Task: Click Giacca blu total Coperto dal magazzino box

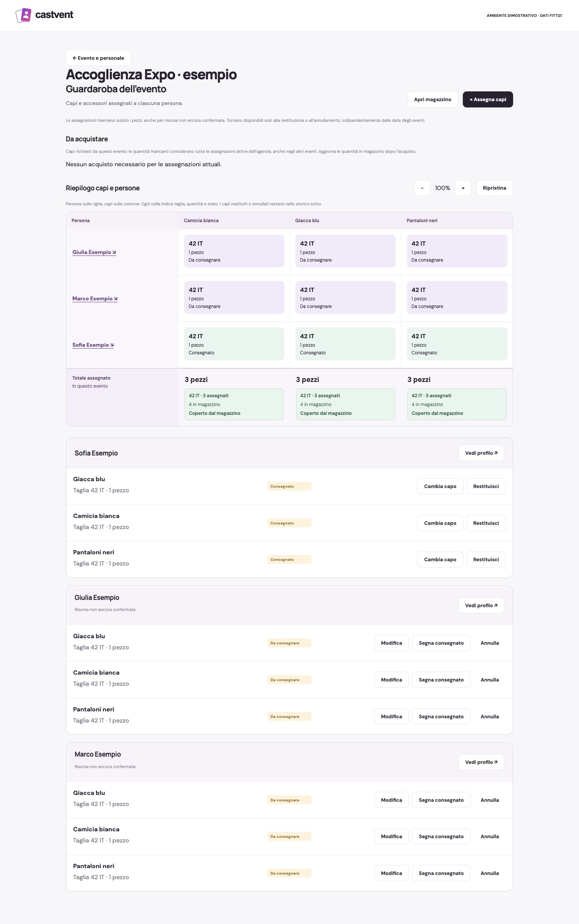Action: tap(345, 404)
